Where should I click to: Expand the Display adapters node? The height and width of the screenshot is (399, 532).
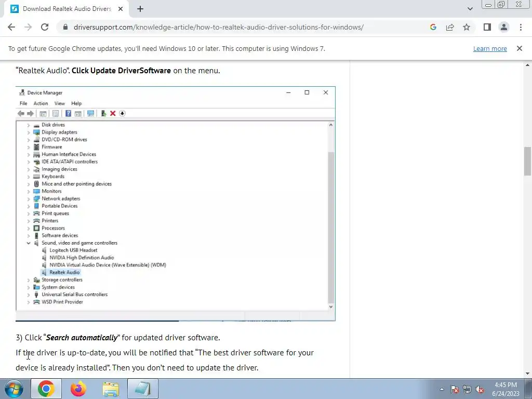[x=29, y=132]
